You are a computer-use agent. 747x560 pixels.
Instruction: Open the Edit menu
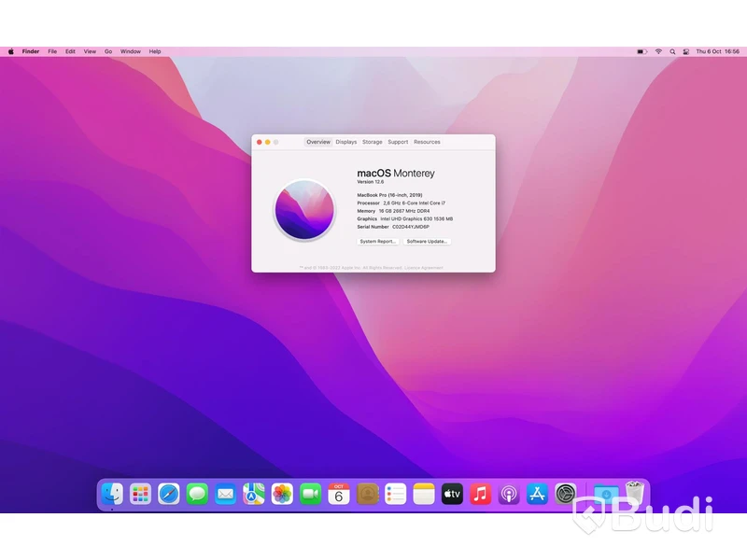coord(71,51)
